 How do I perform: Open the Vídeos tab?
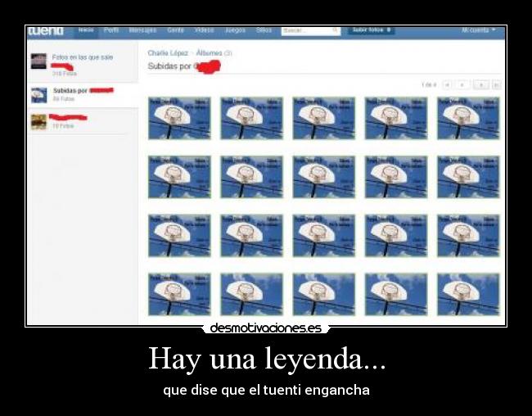pos(205,30)
